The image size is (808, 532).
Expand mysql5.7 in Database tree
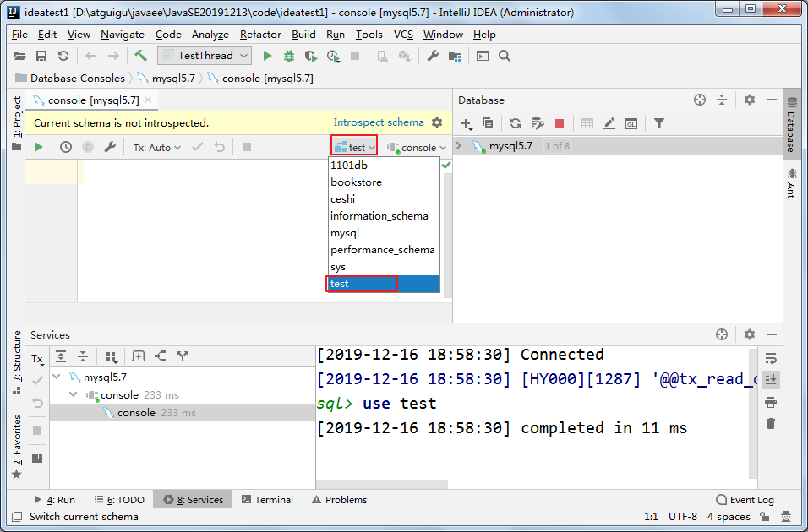click(x=459, y=146)
